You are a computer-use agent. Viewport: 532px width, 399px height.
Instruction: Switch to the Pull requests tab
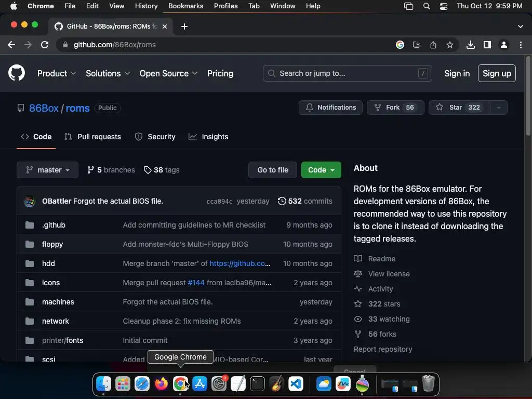(92, 137)
